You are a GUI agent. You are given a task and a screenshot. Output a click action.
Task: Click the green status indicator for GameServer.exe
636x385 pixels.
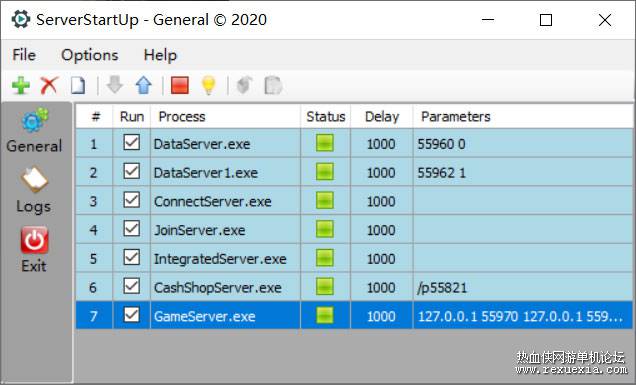(x=325, y=316)
